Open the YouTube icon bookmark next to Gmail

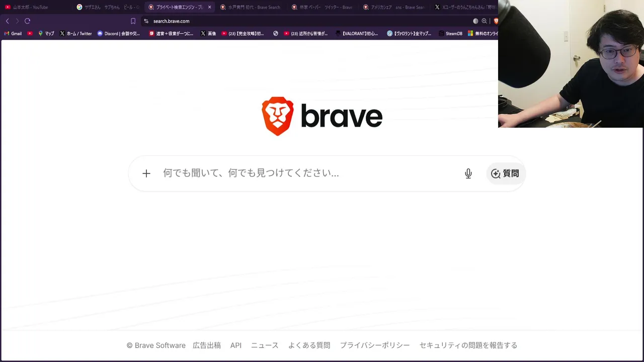click(x=30, y=34)
